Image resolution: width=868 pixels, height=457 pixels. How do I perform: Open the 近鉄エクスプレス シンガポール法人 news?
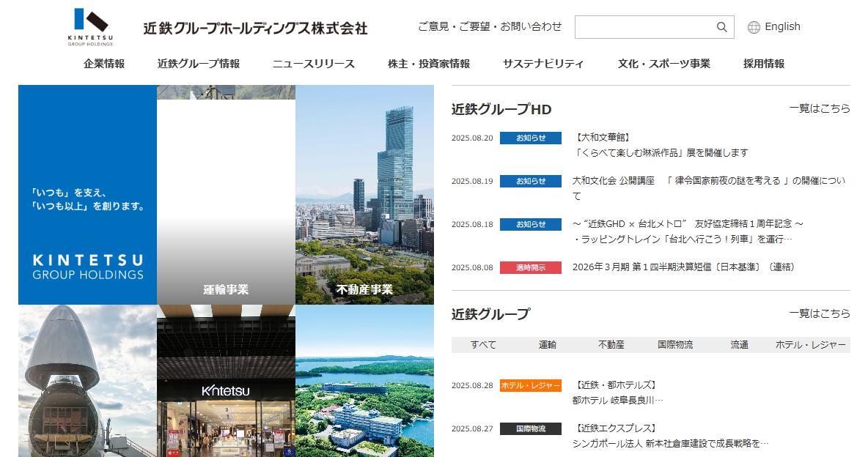coord(670,436)
